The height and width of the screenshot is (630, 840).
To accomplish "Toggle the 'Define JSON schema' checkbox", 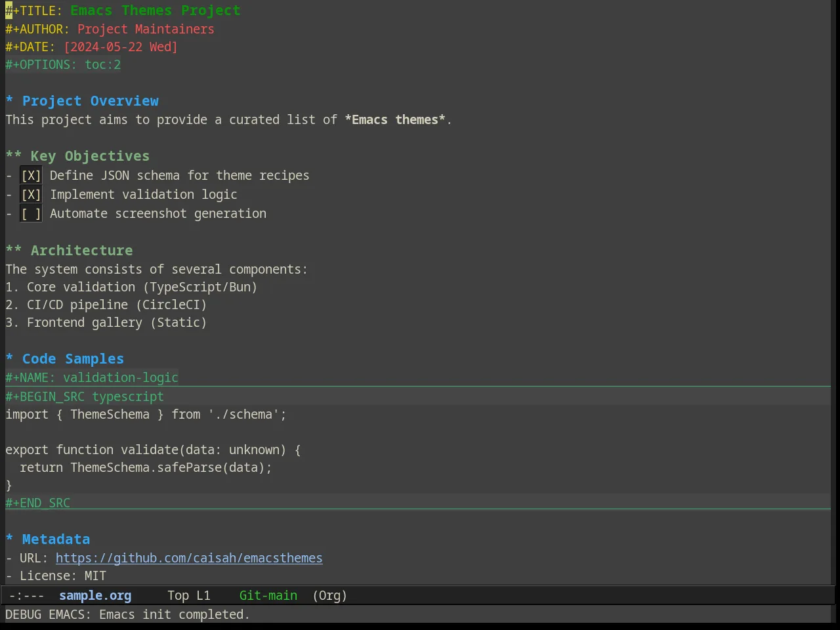I will click(x=31, y=176).
